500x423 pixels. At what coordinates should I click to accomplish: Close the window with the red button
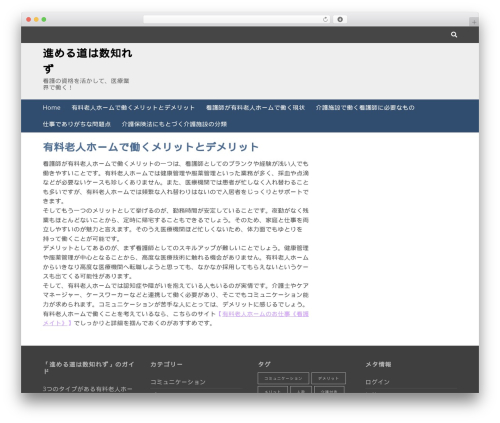point(29,19)
